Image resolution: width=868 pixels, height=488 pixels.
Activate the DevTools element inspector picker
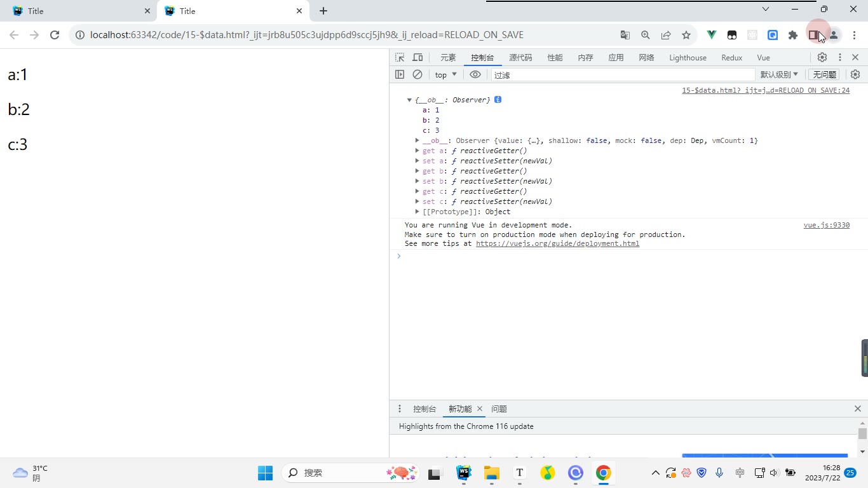[x=400, y=57]
